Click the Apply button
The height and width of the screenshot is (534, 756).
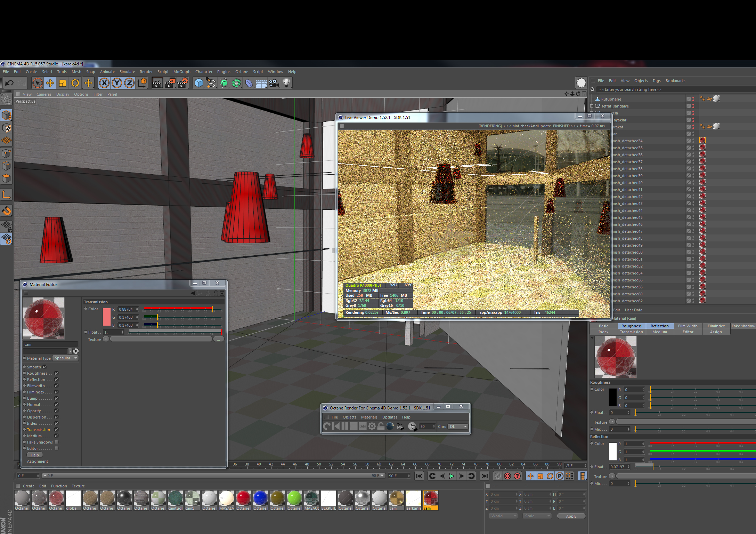click(x=571, y=516)
